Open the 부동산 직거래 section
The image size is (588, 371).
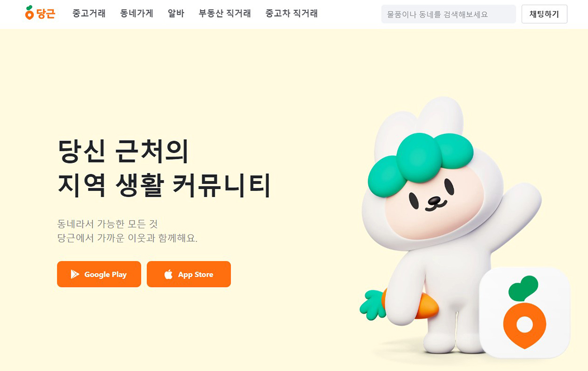click(225, 13)
